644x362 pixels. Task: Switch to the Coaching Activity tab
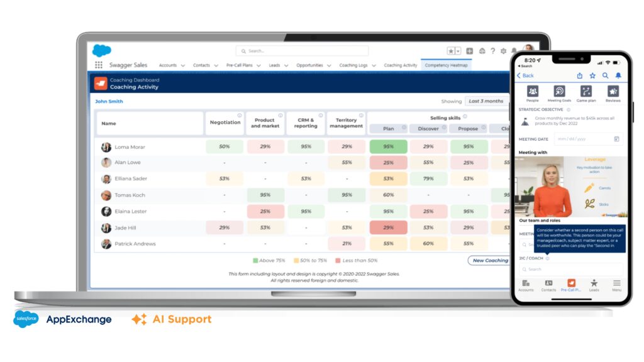pyautogui.click(x=401, y=65)
